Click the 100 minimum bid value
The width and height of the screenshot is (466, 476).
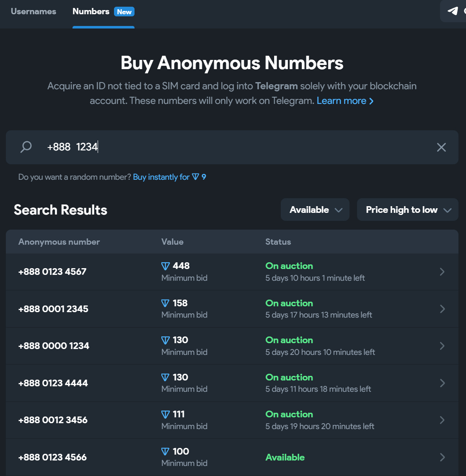181,451
